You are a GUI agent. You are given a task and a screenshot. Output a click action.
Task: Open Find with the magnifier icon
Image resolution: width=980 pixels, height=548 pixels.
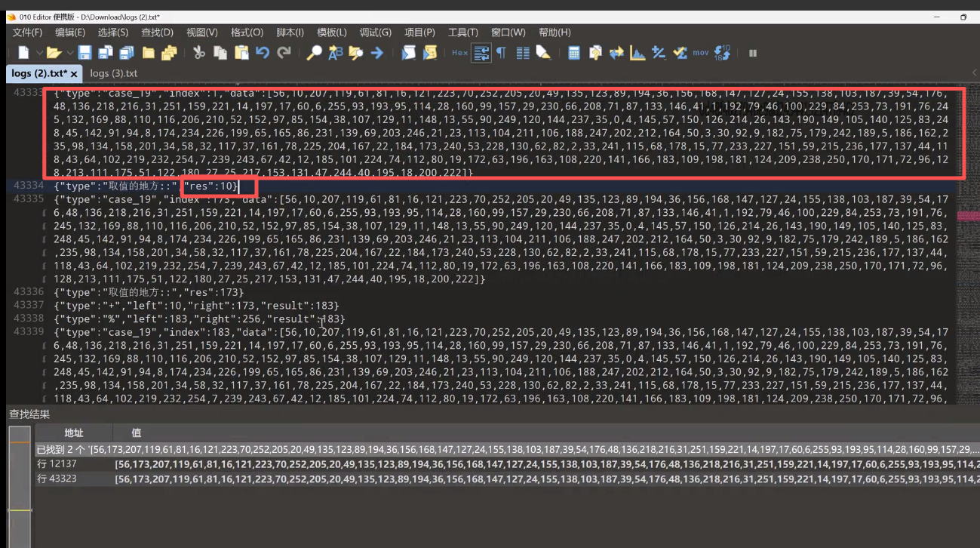point(314,53)
